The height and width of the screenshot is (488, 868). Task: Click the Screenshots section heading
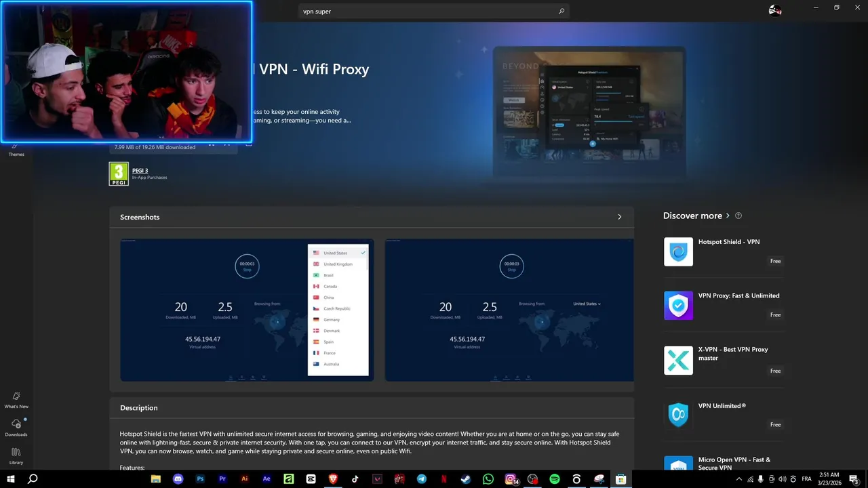(140, 217)
